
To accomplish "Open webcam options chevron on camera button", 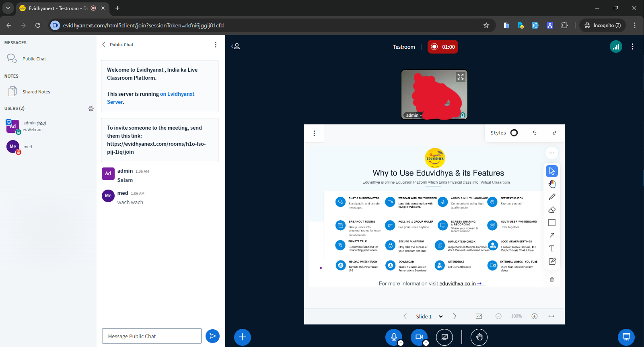I will 426,343.
